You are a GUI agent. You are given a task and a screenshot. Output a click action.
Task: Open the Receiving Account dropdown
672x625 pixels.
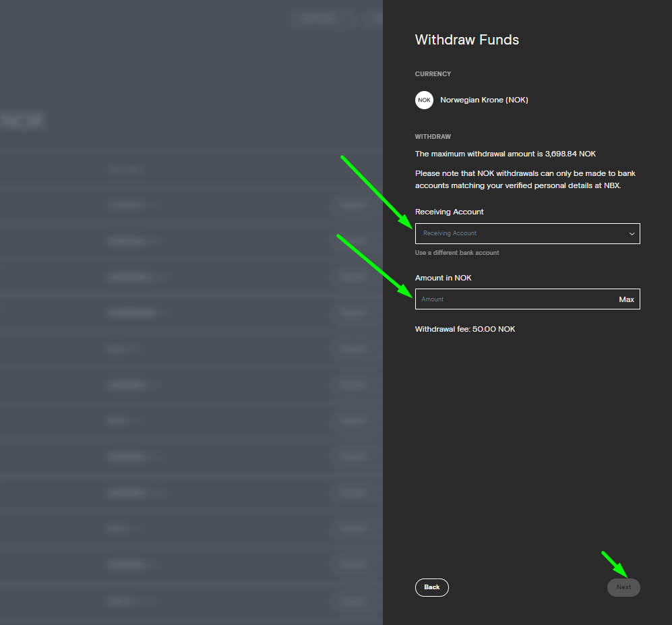519,233
